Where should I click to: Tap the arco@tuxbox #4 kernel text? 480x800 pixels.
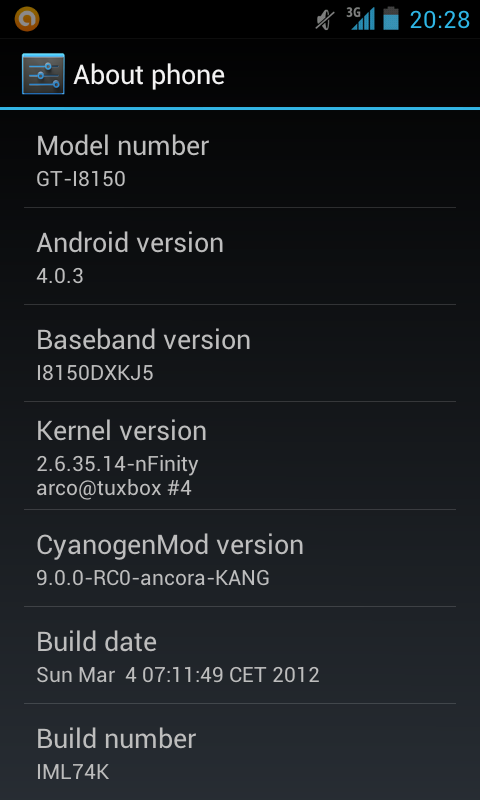(114, 488)
